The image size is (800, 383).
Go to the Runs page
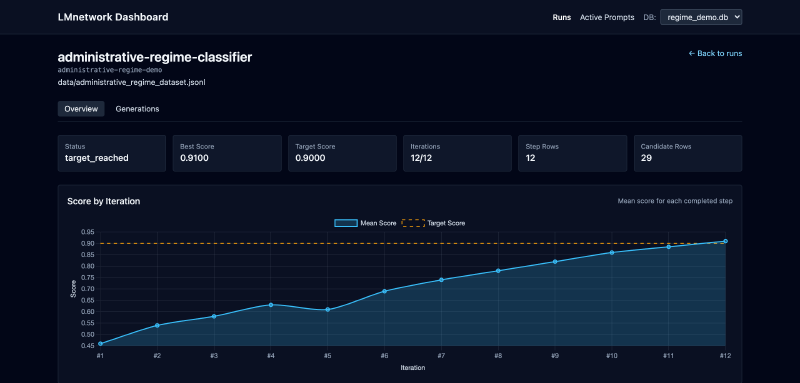[562, 17]
